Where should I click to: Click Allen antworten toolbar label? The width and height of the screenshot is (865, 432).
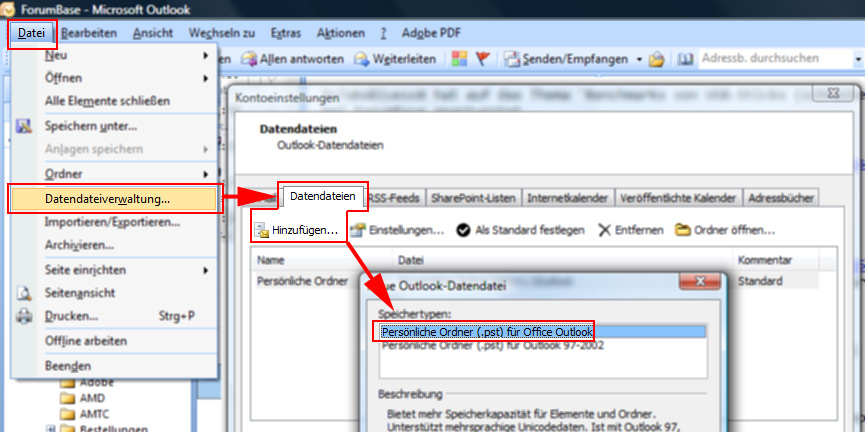point(301,59)
